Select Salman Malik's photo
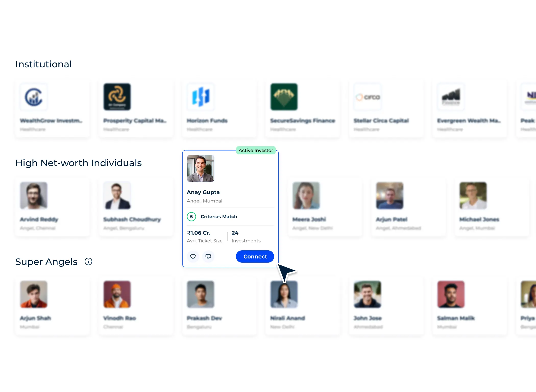This screenshot has width=536, height=392. (x=451, y=295)
